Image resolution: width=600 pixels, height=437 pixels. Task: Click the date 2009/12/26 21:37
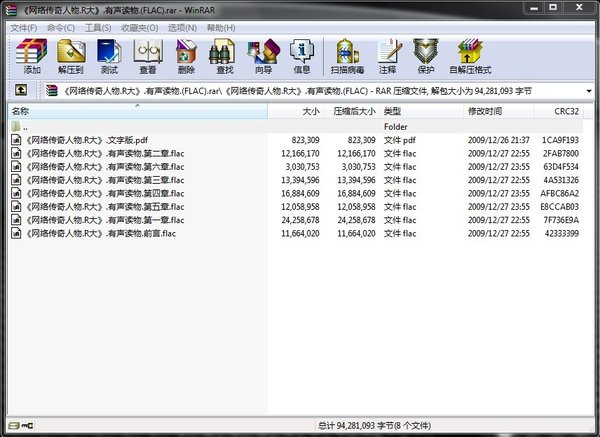499,140
